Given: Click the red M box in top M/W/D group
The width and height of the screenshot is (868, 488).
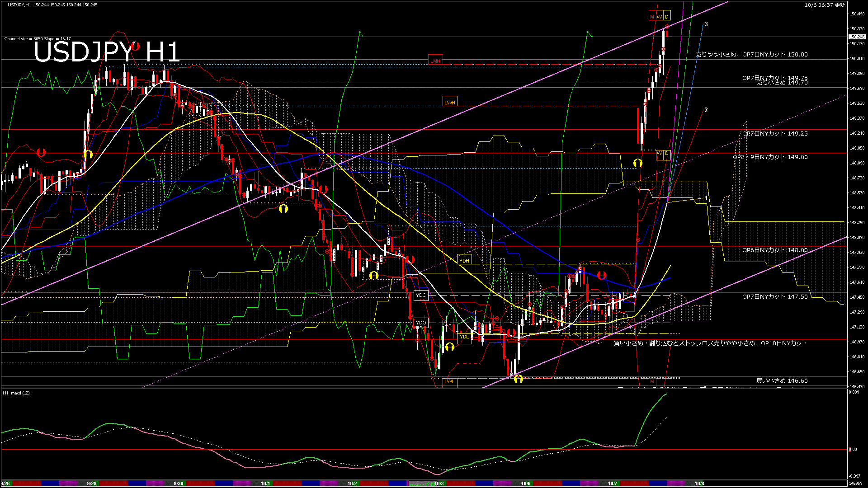Looking at the screenshot, I should 652,17.
